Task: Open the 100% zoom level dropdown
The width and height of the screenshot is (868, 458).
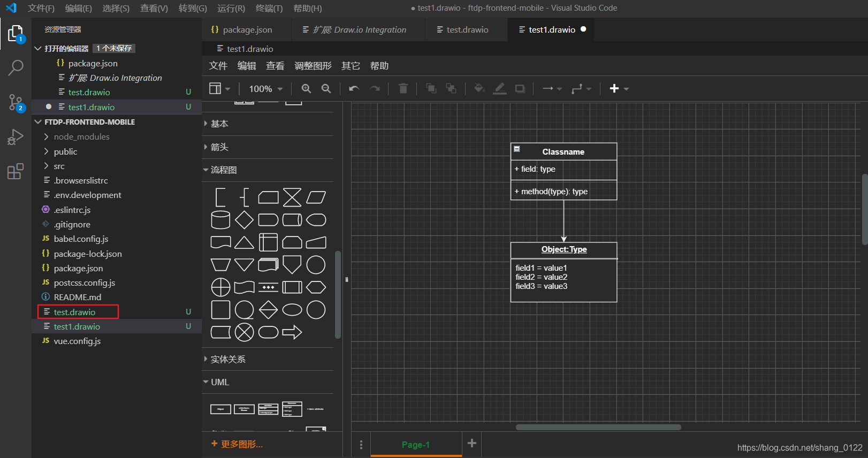Action: [x=265, y=89]
